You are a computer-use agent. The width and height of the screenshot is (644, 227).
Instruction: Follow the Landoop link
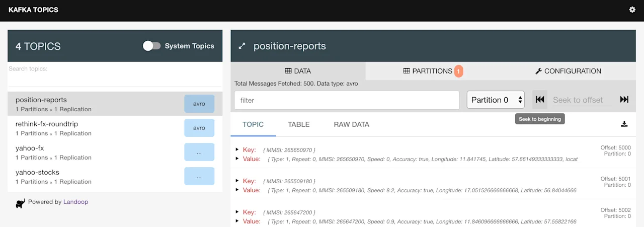75,202
